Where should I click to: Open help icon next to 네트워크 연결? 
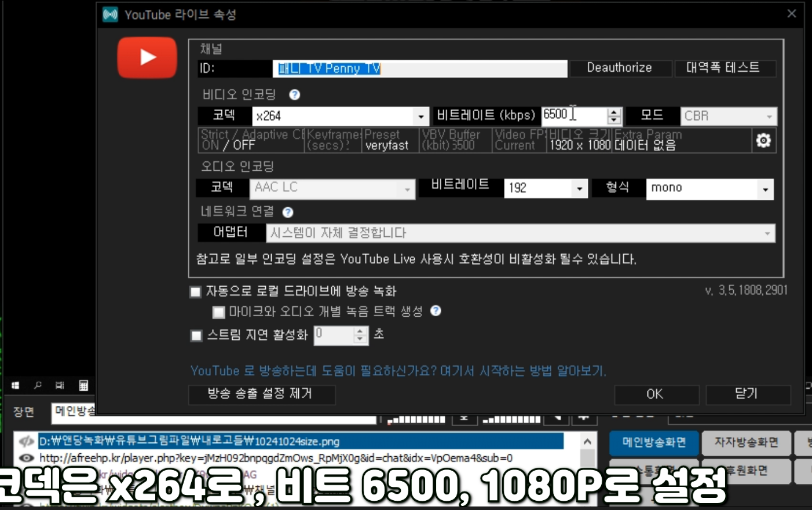pyautogui.click(x=287, y=212)
